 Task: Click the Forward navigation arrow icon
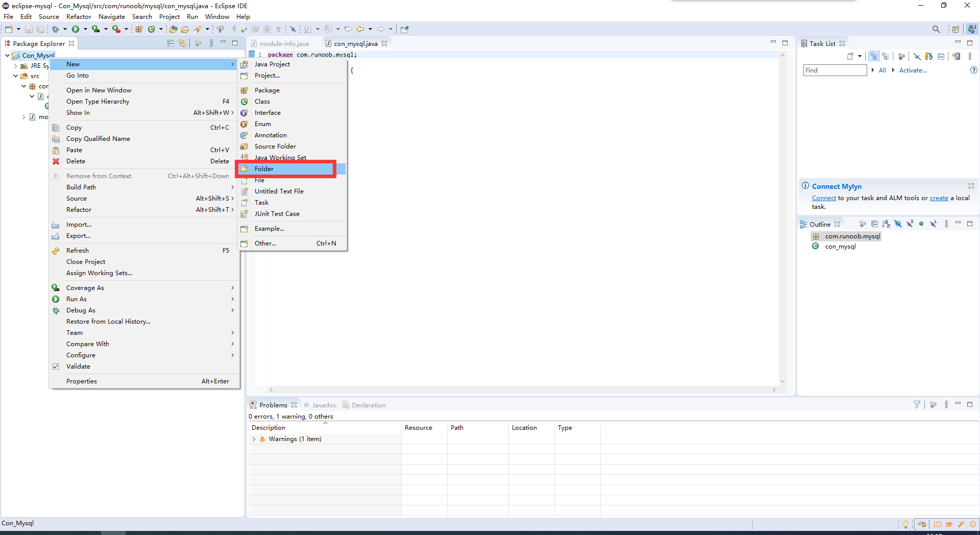(381, 30)
